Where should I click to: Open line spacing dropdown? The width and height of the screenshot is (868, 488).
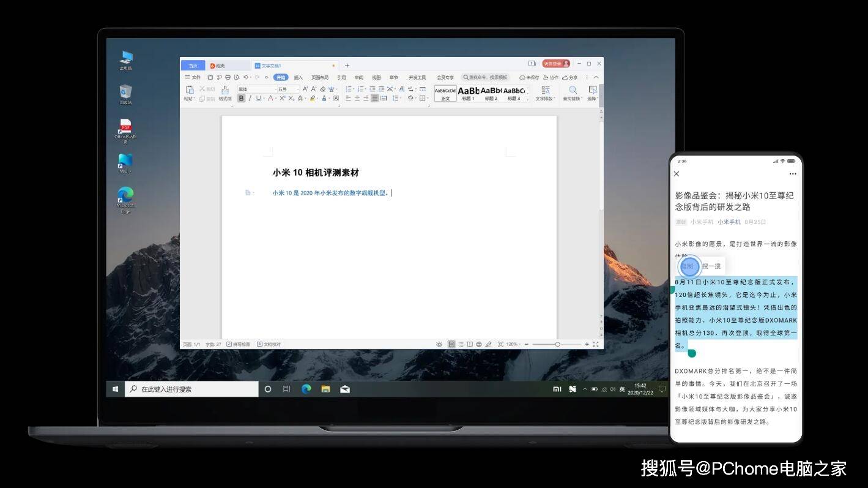pos(396,98)
